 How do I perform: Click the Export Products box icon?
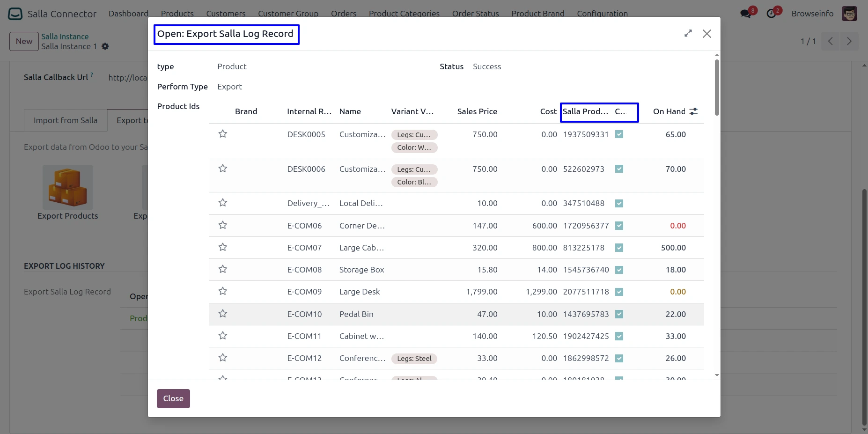point(68,187)
